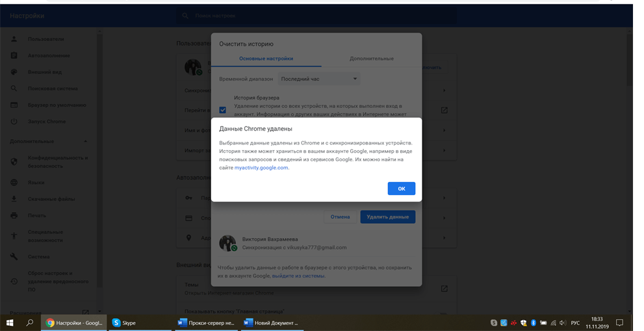This screenshot has width=644, height=331.
Task: Open Расширения via its external link icon
Action: (x=85, y=313)
